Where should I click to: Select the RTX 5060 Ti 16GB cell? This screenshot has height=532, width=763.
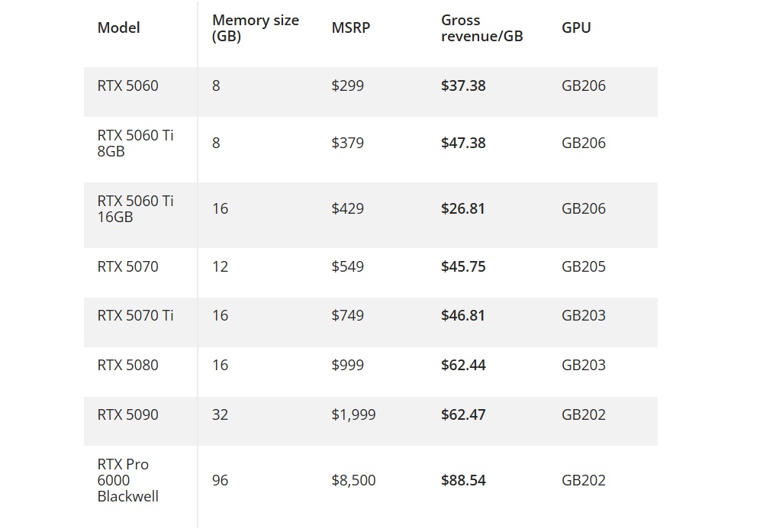[x=135, y=208]
